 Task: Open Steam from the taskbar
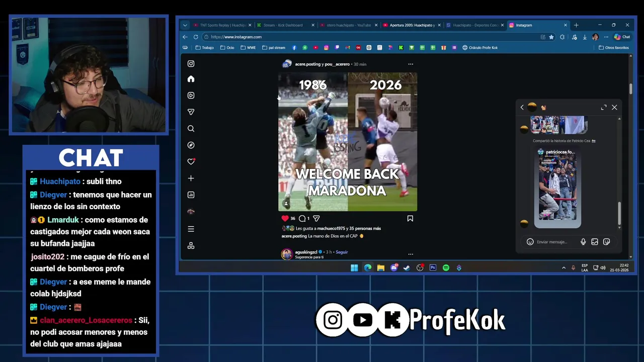pyautogui.click(x=407, y=268)
